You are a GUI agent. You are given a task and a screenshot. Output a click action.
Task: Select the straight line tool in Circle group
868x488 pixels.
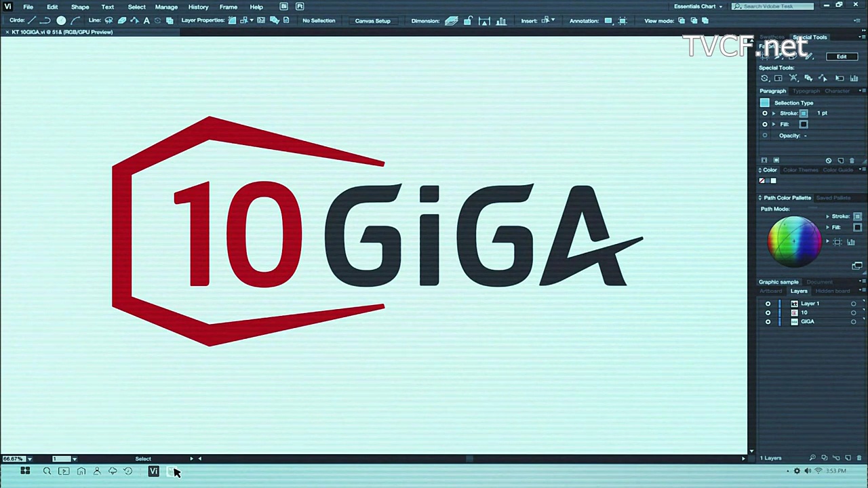pyautogui.click(x=31, y=20)
